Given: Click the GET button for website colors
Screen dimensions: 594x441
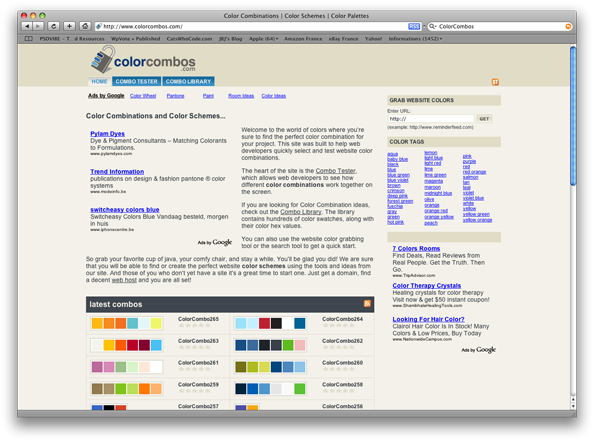Looking at the screenshot, I should point(484,119).
